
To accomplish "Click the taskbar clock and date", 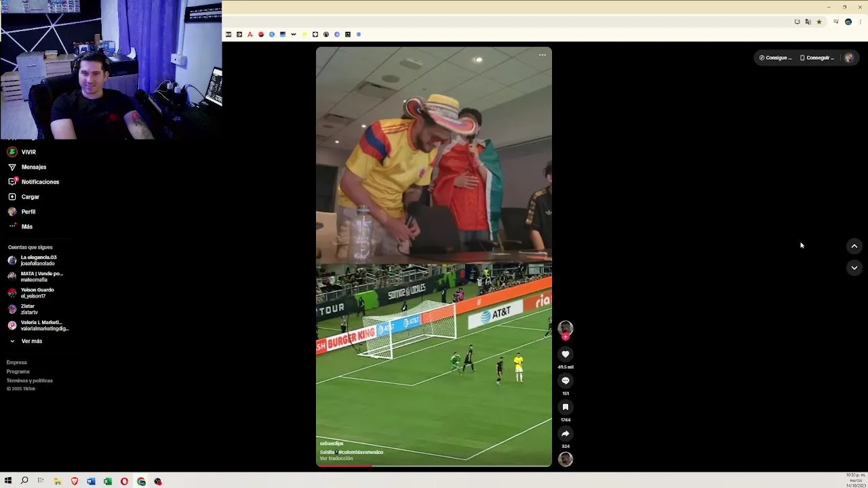I will tap(855, 481).
